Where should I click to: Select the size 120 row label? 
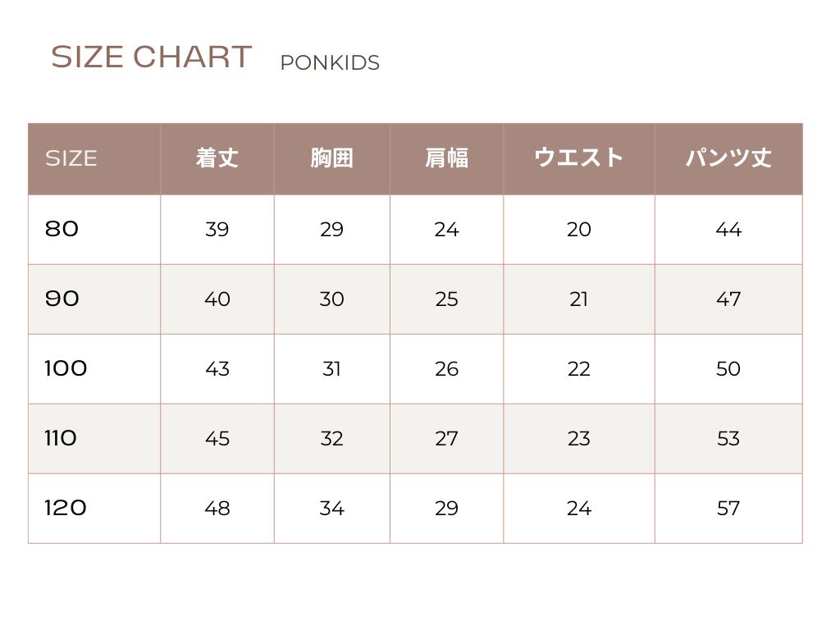tap(66, 508)
